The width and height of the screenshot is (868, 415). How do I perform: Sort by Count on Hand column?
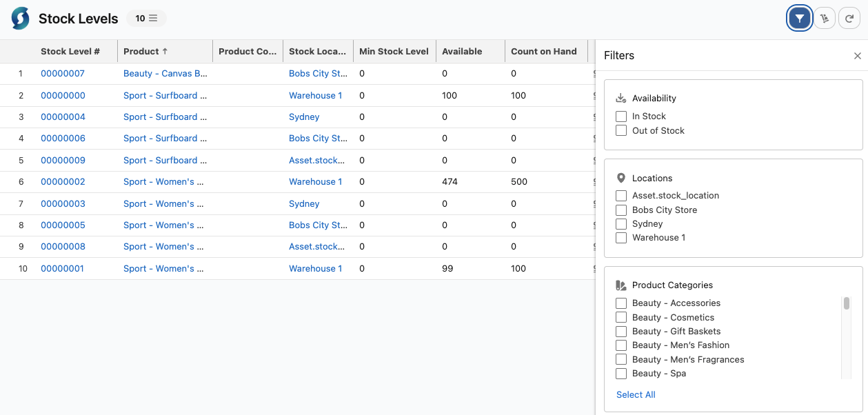point(546,51)
